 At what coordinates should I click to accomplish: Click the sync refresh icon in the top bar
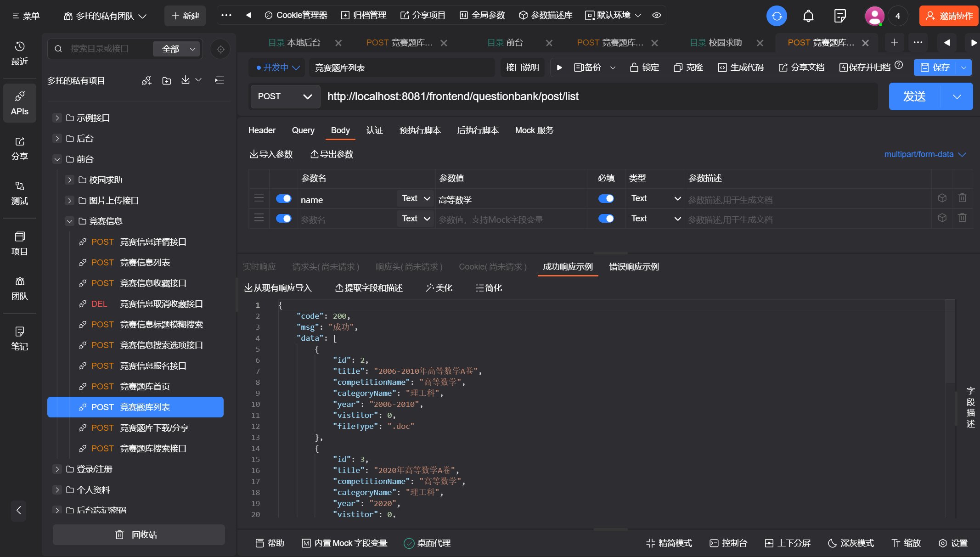(x=777, y=16)
